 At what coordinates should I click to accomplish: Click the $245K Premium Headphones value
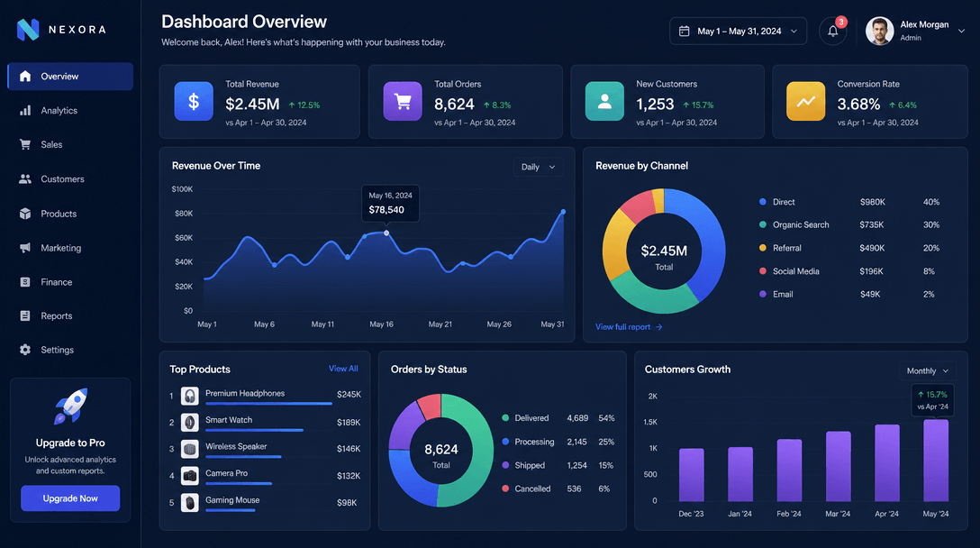(349, 395)
